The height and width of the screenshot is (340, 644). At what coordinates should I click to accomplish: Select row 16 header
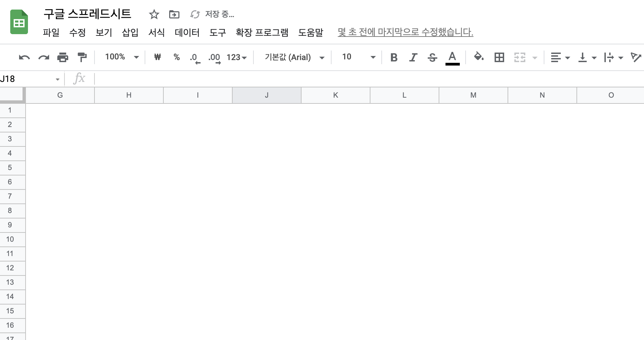tap(13, 326)
